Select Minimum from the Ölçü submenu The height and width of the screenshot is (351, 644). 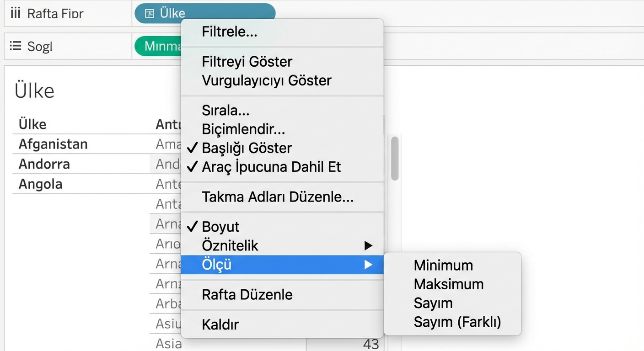(443, 265)
